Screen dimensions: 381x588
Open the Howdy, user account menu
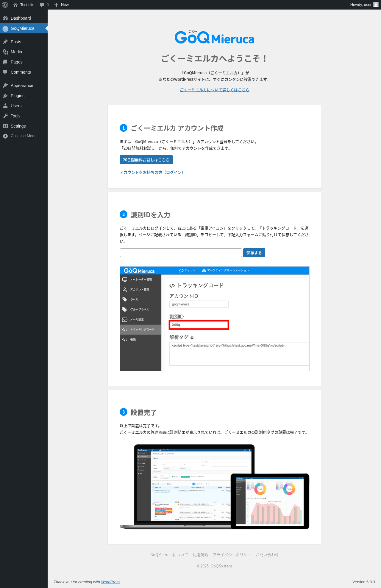point(364,5)
